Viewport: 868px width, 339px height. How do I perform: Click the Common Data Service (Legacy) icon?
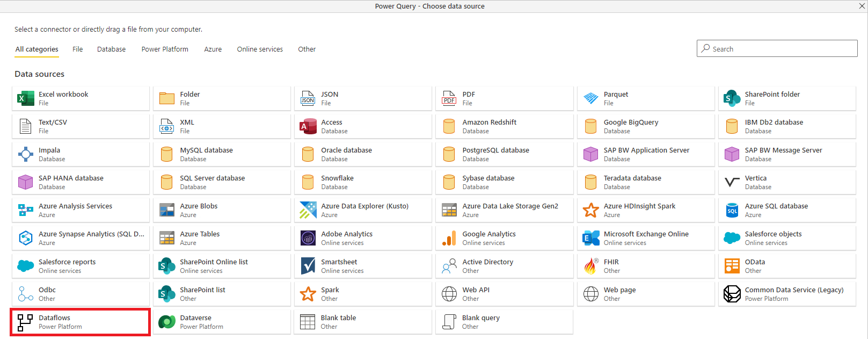pos(732,294)
